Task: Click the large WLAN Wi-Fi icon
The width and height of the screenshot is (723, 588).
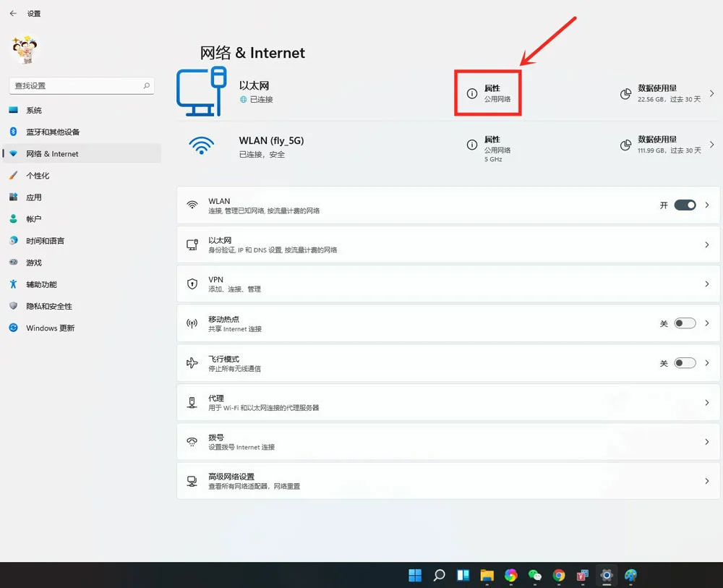Action: pyautogui.click(x=202, y=145)
